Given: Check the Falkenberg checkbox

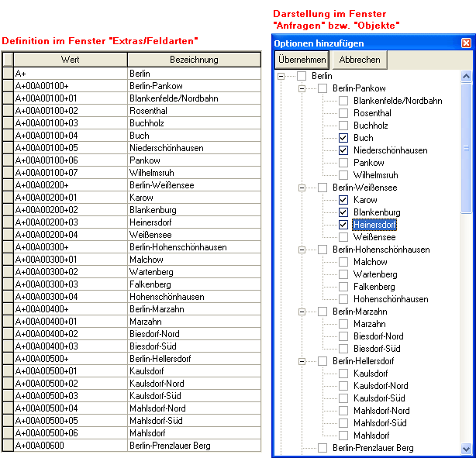Looking at the screenshot, I should [x=343, y=287].
